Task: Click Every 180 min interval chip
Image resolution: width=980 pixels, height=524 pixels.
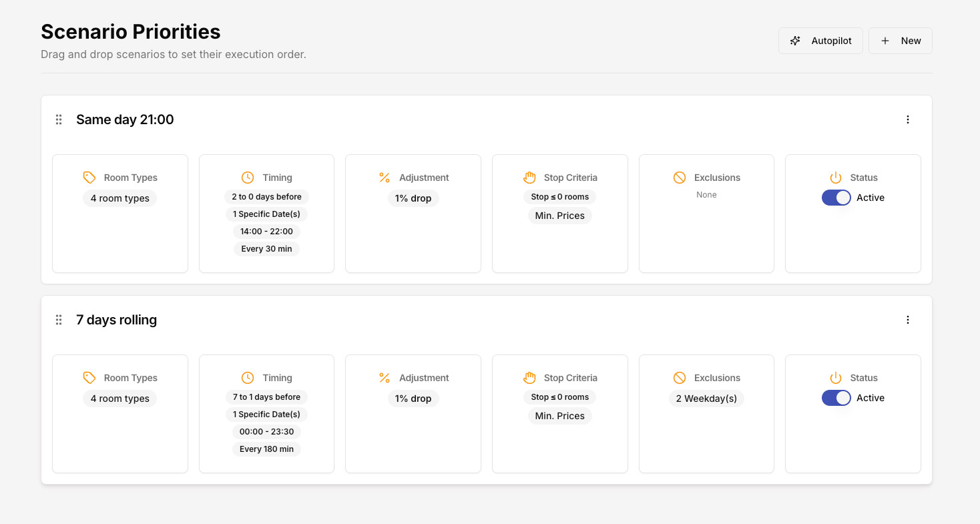Action: click(x=266, y=449)
